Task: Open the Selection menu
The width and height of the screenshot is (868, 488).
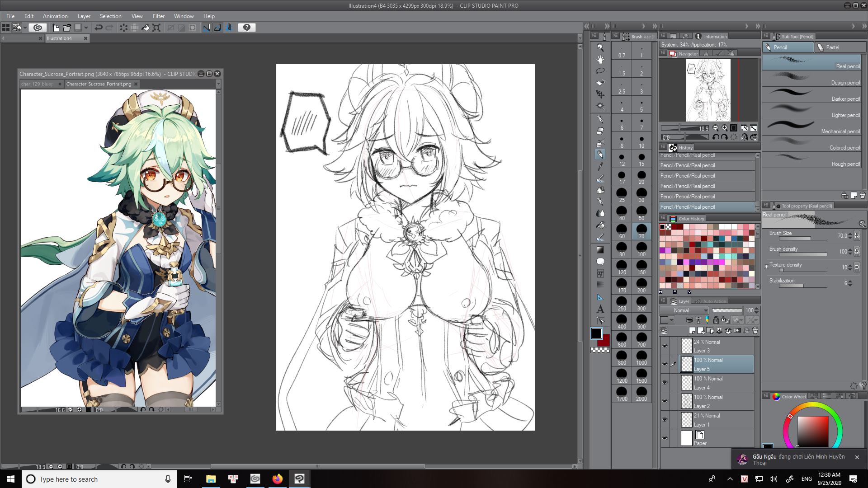Action: (x=110, y=16)
